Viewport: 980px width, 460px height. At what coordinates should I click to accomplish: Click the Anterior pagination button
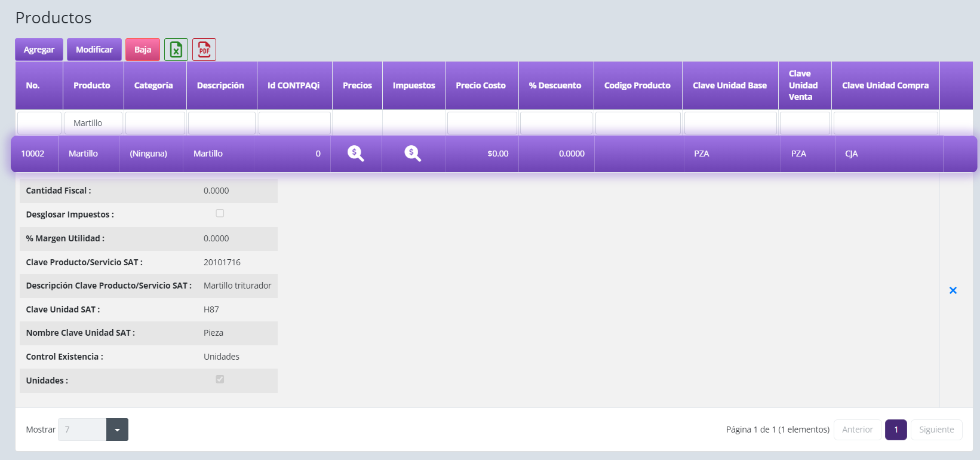(857, 430)
